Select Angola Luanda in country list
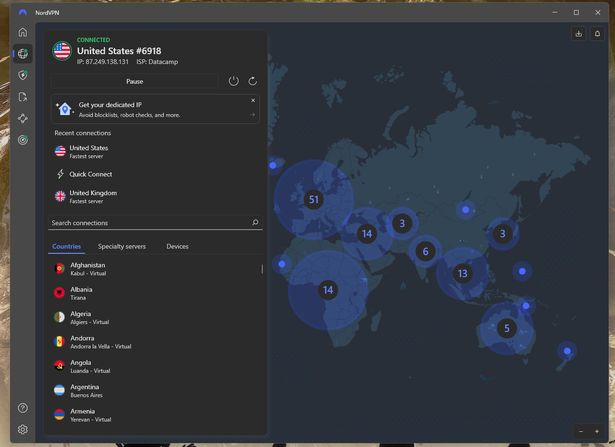 click(x=155, y=366)
